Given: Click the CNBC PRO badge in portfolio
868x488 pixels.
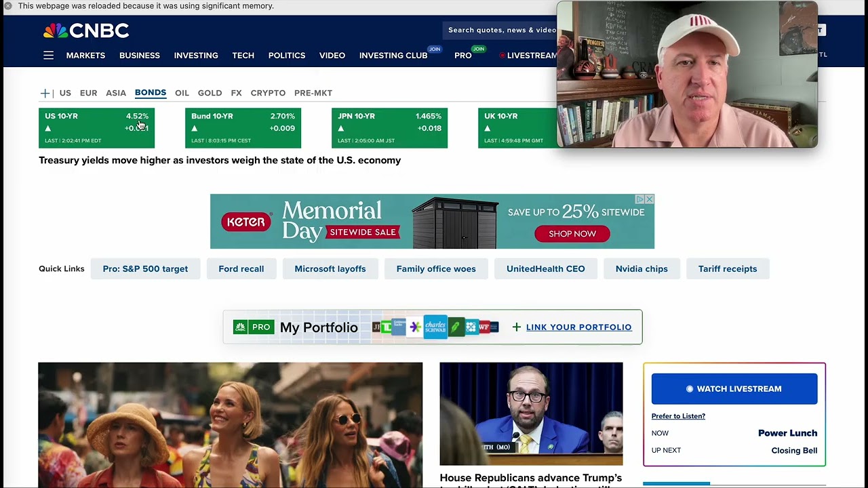Looking at the screenshot, I should (254, 327).
